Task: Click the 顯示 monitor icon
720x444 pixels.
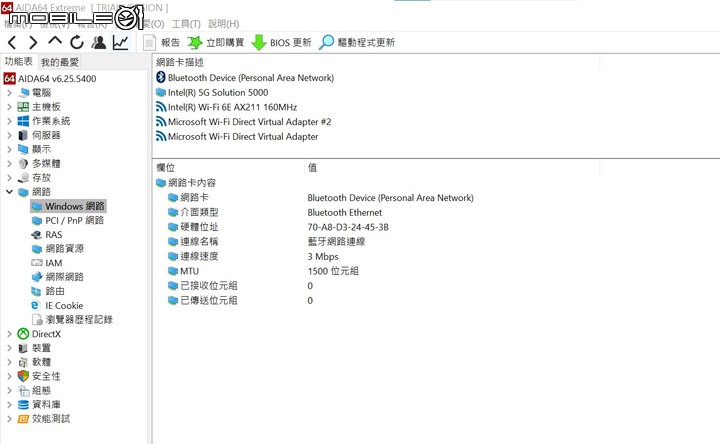Action: tap(23, 150)
